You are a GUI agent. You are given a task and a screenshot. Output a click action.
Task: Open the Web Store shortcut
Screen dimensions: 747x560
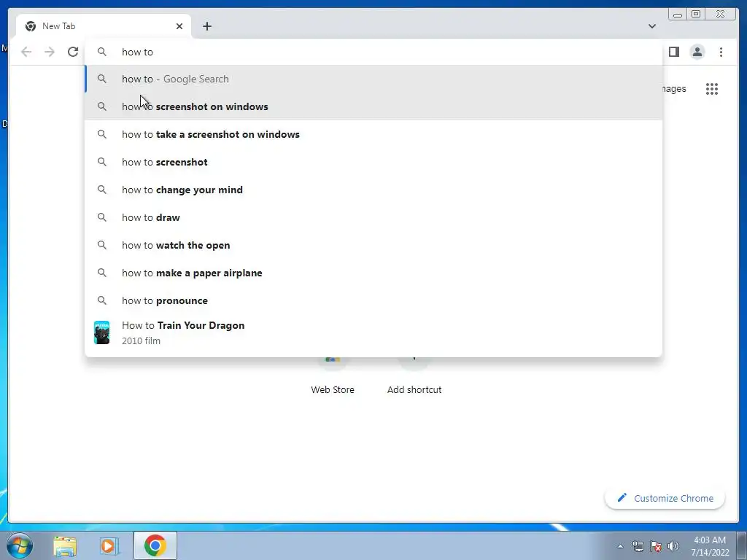333,376
